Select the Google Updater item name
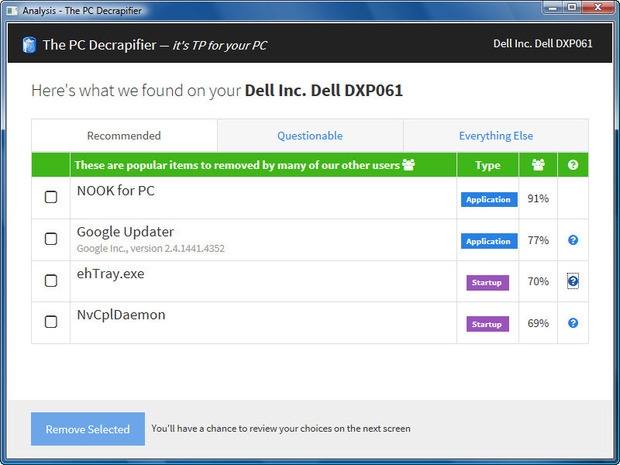The image size is (620, 465). pos(125,232)
